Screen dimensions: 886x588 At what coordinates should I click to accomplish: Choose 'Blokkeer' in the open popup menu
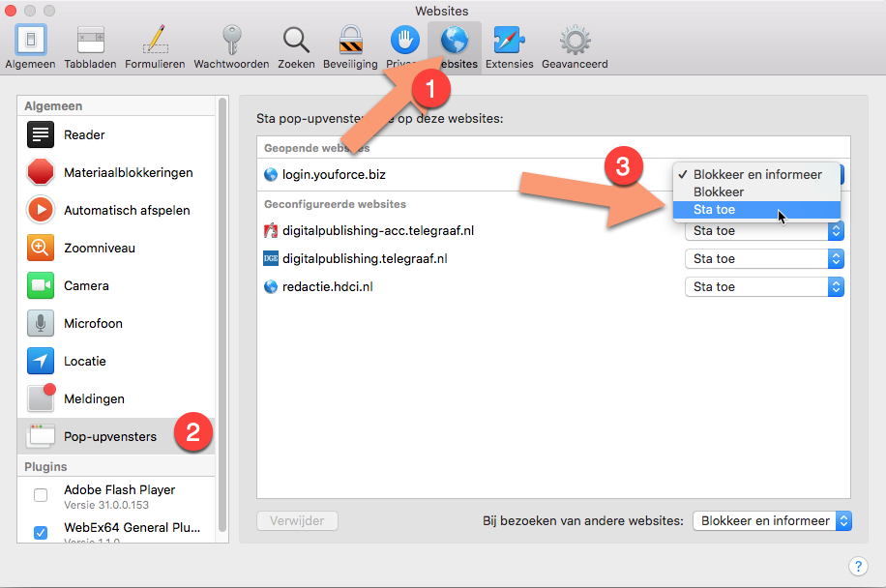click(x=719, y=191)
